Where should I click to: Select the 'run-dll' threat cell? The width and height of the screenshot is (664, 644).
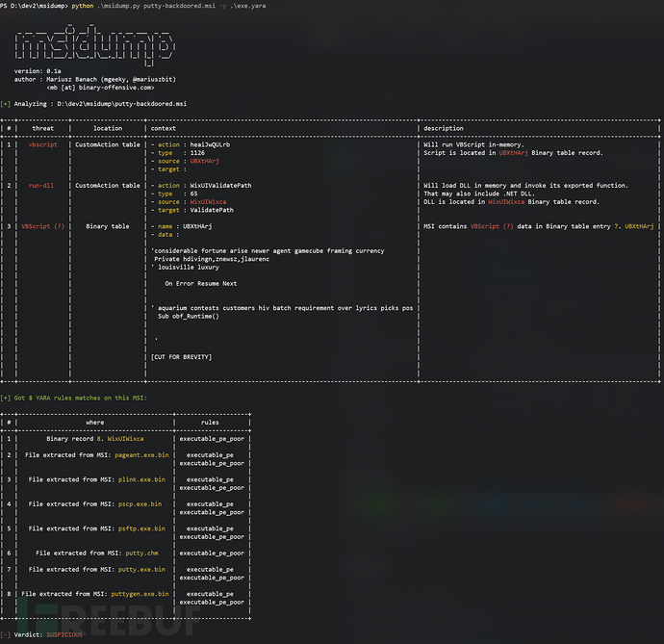tap(41, 185)
